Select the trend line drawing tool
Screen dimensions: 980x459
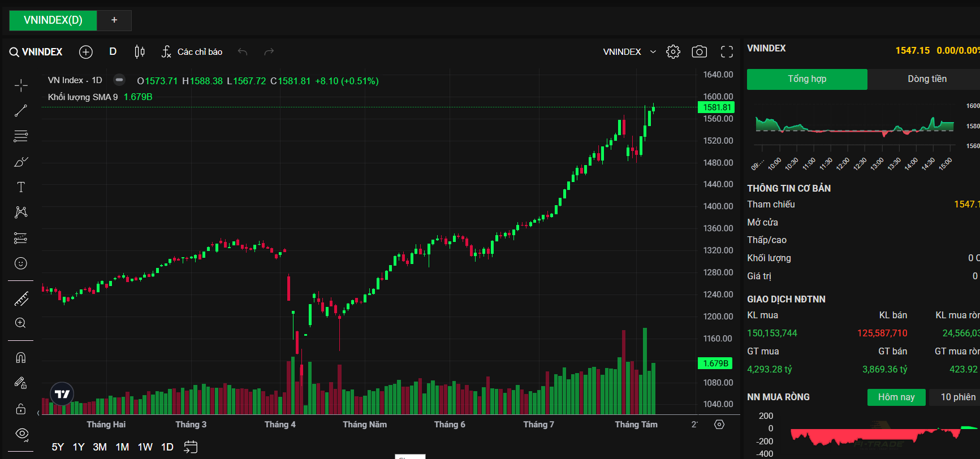tap(21, 111)
